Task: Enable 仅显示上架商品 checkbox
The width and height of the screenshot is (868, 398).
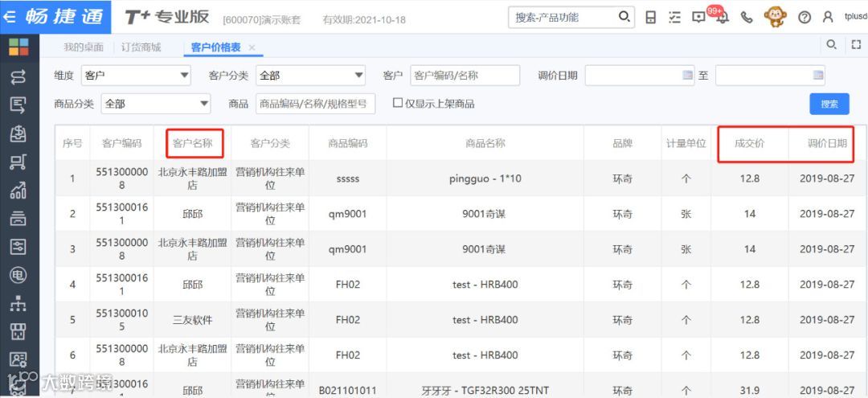Action: [398, 103]
